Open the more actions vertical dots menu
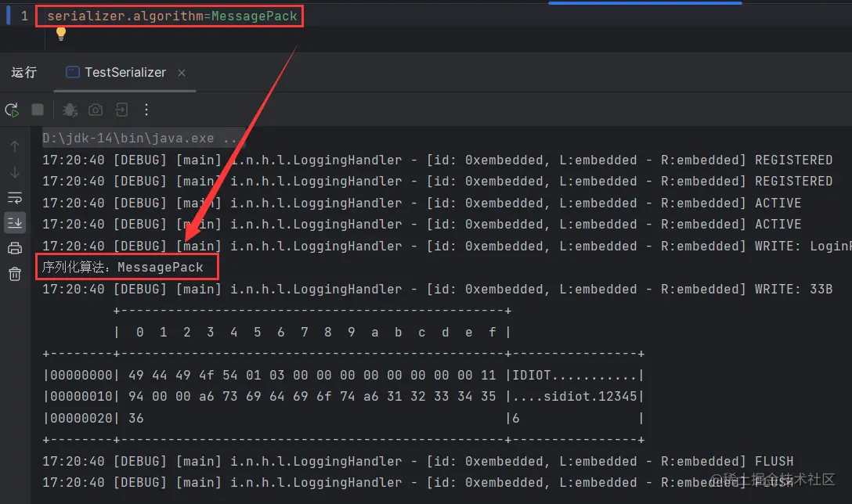 click(146, 110)
